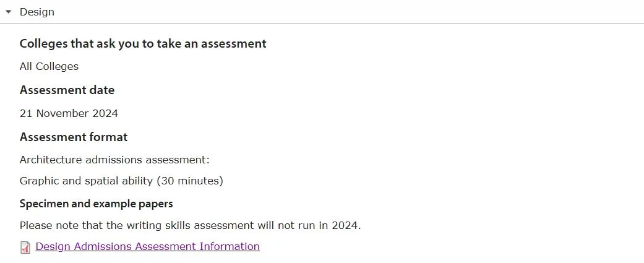
Task: Click the Design section header label
Action: [37, 12]
